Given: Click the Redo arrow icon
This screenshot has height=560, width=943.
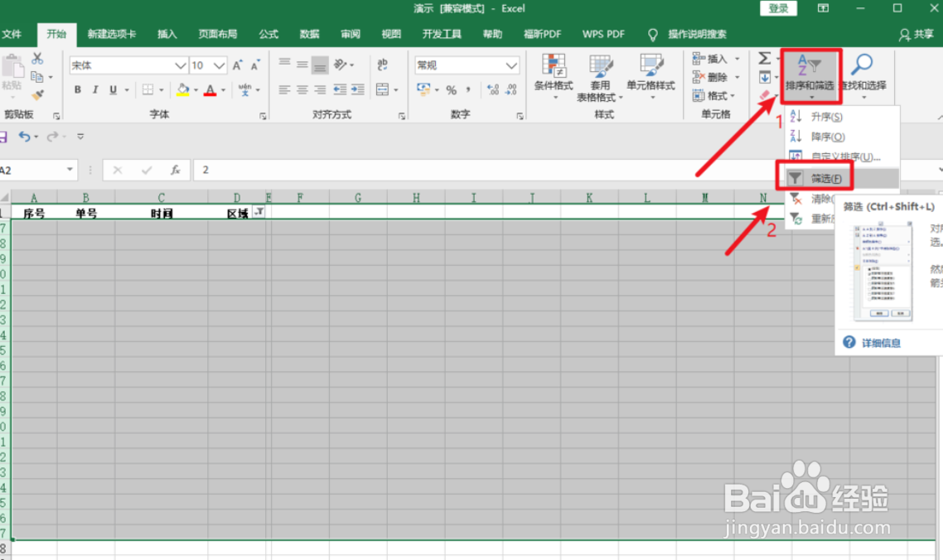Looking at the screenshot, I should (52, 137).
